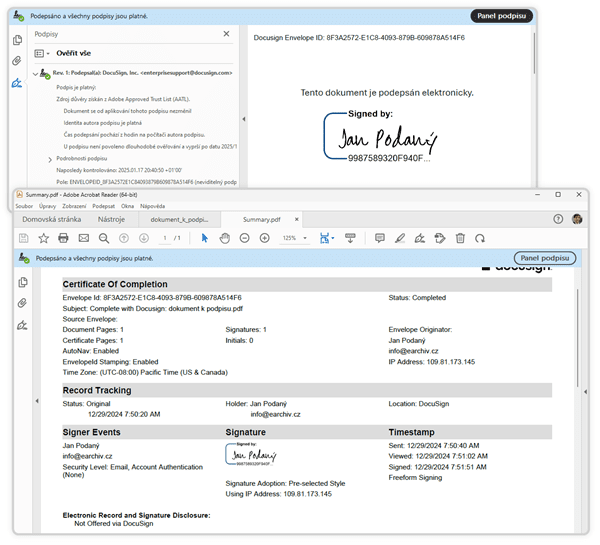
Task: Switch to Nástroje tab
Action: (111, 220)
